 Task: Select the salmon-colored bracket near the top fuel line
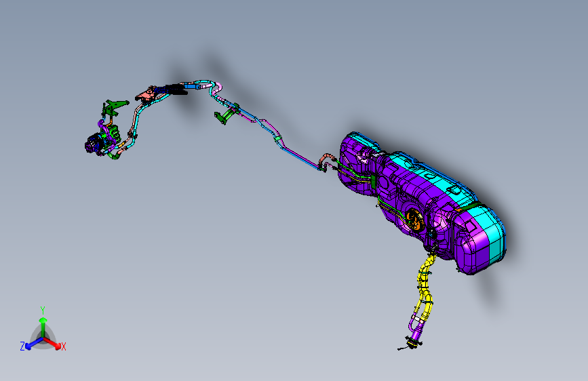coord(147,94)
